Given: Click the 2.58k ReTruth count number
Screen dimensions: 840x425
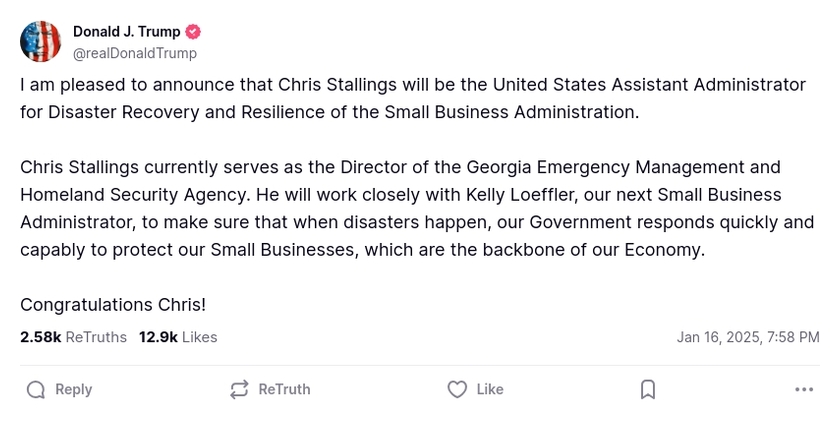Looking at the screenshot, I should (x=40, y=337).
